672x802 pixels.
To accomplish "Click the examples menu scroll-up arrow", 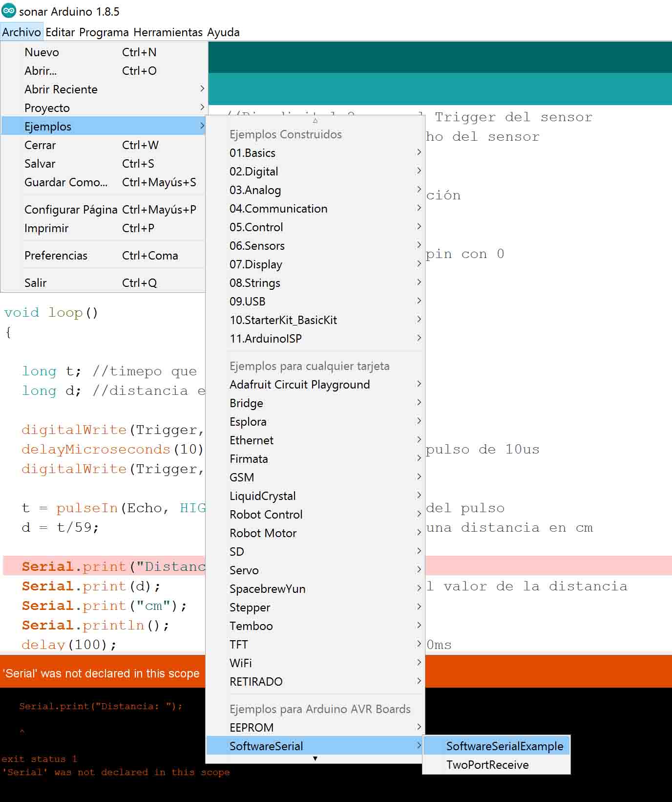I will coord(315,120).
